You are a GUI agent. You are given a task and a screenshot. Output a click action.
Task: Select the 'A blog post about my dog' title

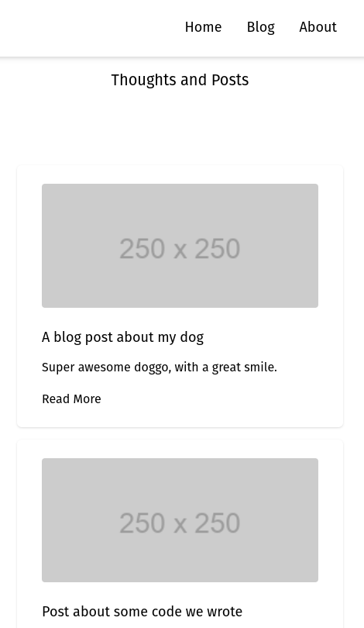[x=123, y=337]
